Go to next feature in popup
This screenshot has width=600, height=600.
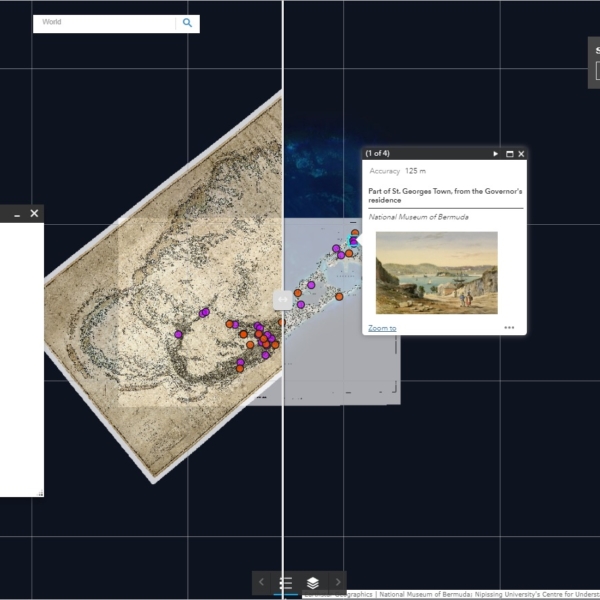pos(496,154)
